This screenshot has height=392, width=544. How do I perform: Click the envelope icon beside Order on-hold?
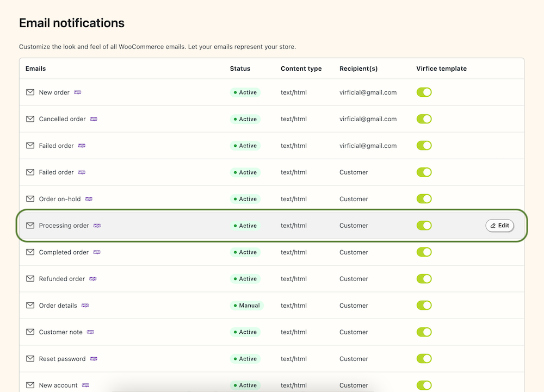(x=30, y=199)
